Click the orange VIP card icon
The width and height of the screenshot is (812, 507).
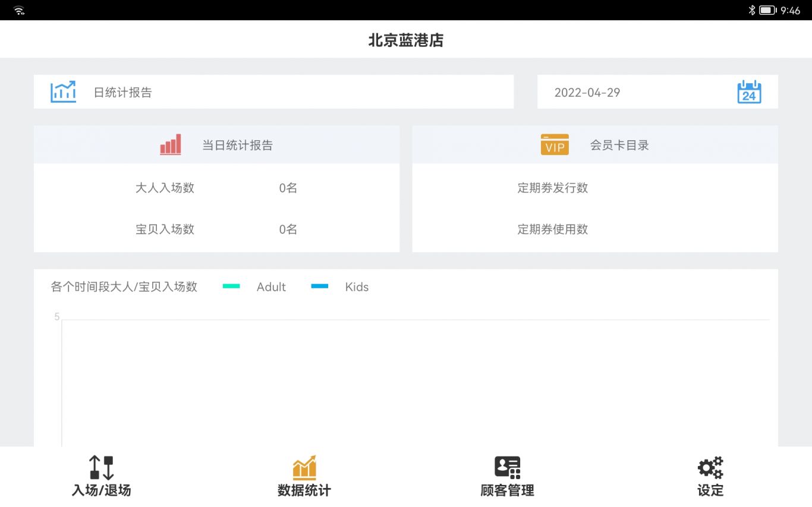click(x=555, y=144)
